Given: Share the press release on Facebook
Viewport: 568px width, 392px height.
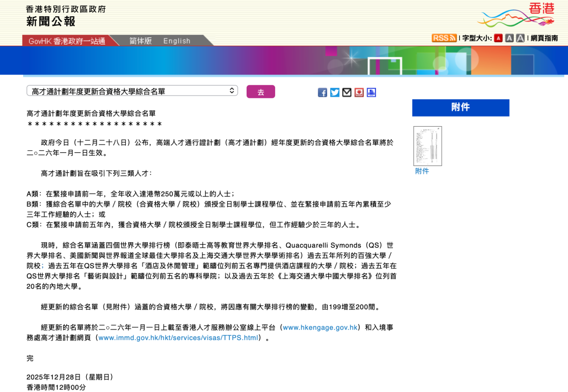Looking at the screenshot, I should pos(322,92).
